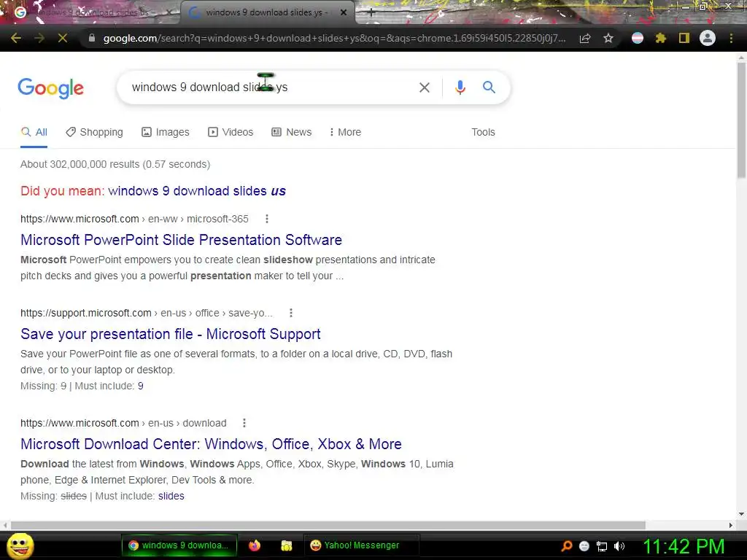Image resolution: width=747 pixels, height=560 pixels.
Task: Switch to News results
Action: click(292, 132)
